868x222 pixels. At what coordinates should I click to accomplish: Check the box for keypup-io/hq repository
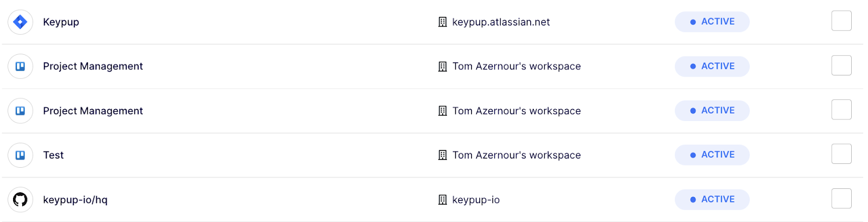tap(841, 199)
